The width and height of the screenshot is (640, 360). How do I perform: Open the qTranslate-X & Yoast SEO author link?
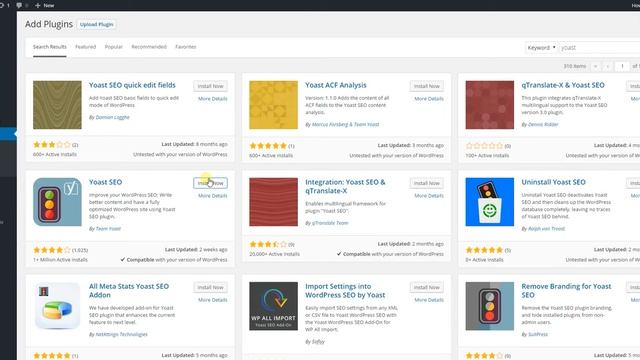click(543, 124)
